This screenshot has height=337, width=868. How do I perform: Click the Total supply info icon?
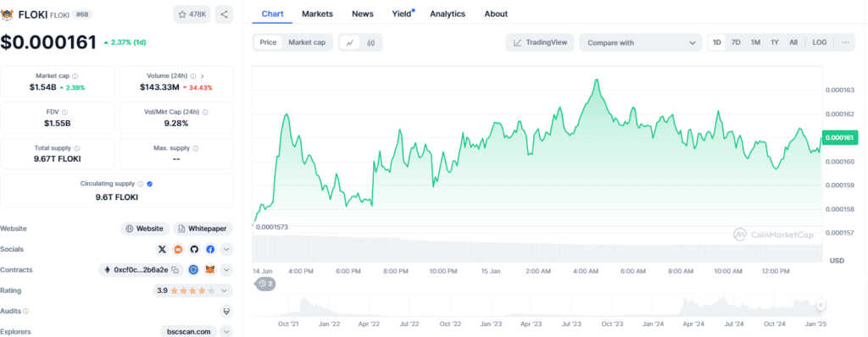pyautogui.click(x=76, y=148)
